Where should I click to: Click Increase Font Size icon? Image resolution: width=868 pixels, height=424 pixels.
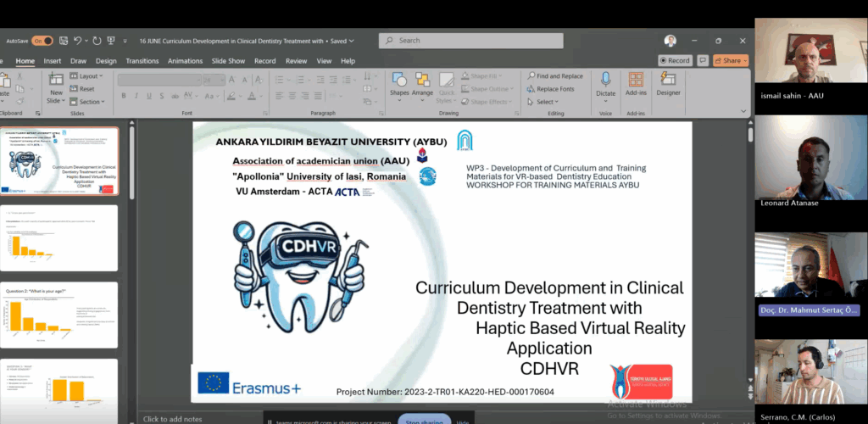[232, 81]
